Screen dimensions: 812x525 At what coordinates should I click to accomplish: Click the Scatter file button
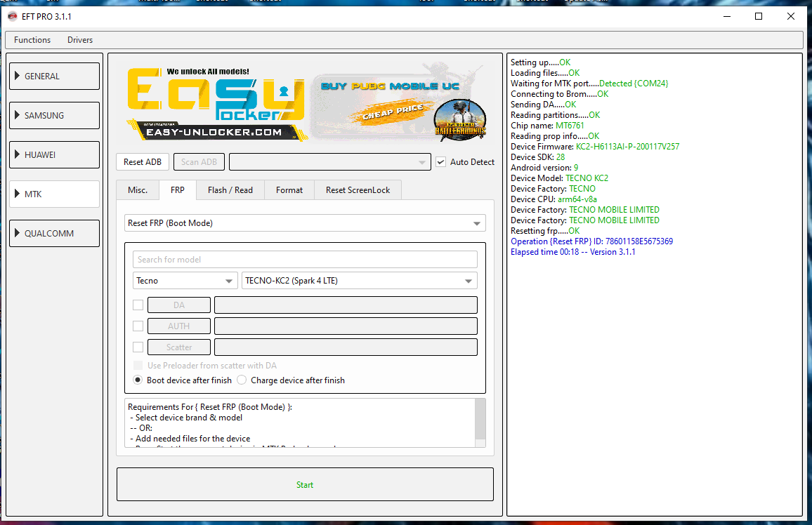[x=179, y=347]
